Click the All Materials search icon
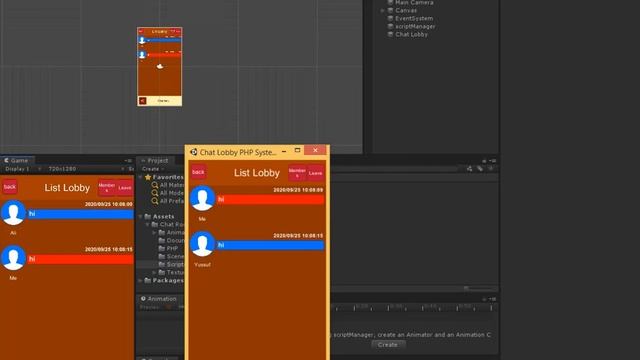The height and width of the screenshot is (360, 640). coord(155,185)
